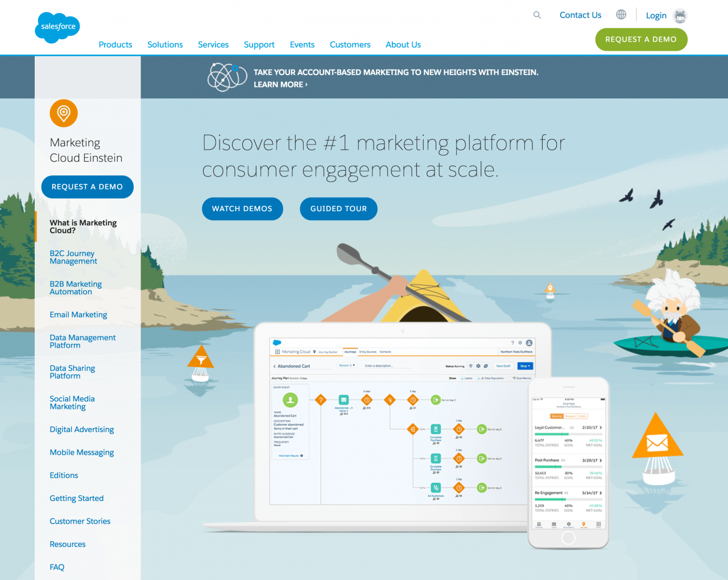Open B2C Journey Management sidebar link

(x=73, y=257)
